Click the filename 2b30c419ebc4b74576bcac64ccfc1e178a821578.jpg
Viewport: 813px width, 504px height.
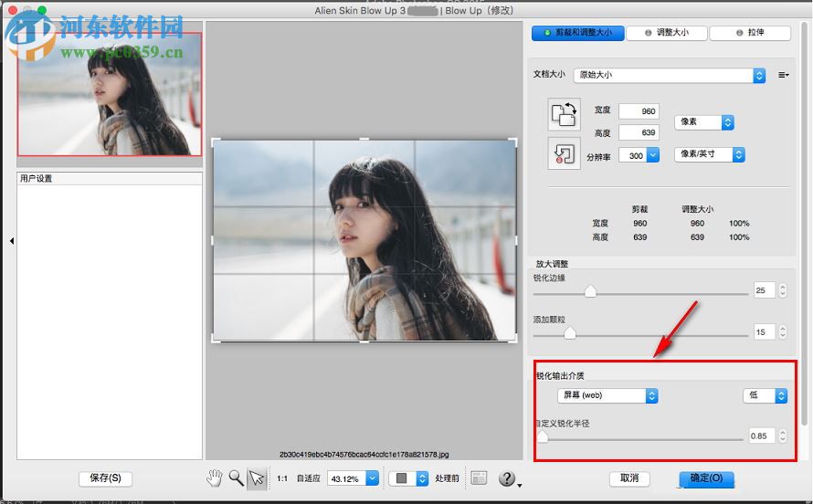(364, 455)
